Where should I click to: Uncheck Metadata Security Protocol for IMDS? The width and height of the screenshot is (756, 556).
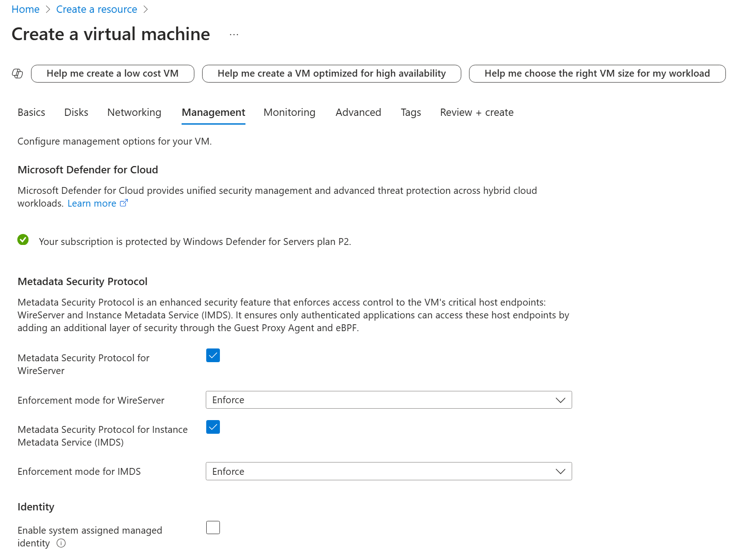(x=213, y=427)
